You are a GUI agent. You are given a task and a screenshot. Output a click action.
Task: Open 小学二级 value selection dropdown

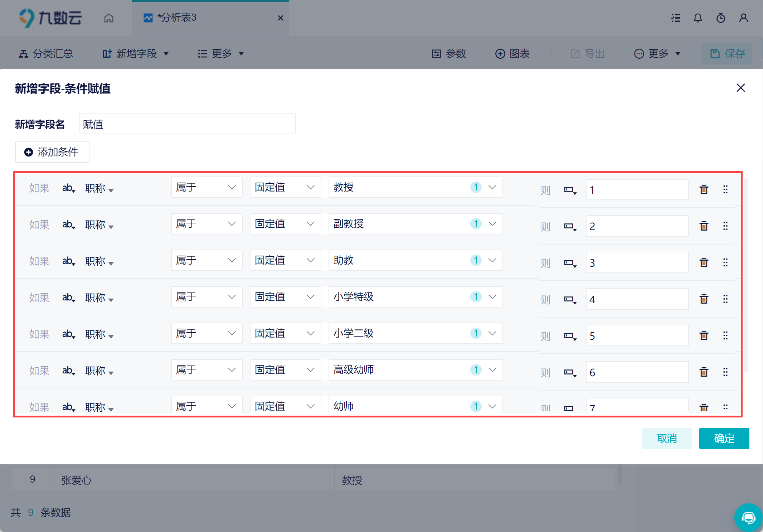[x=415, y=333]
